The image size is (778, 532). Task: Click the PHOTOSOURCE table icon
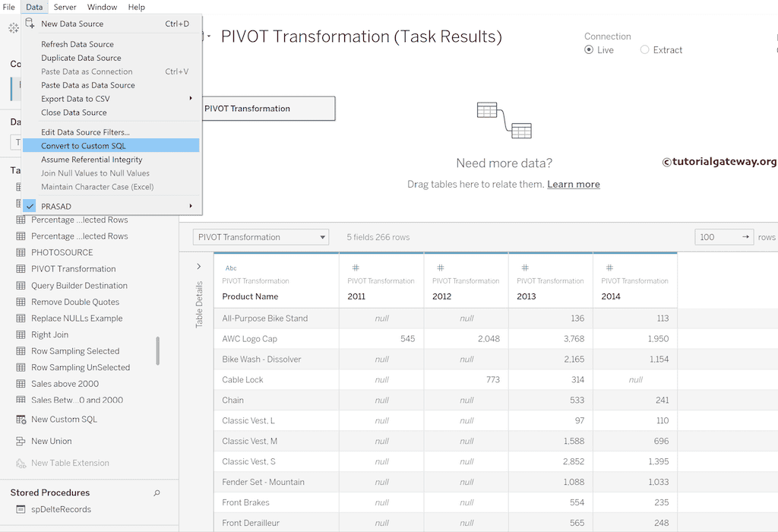coord(21,252)
